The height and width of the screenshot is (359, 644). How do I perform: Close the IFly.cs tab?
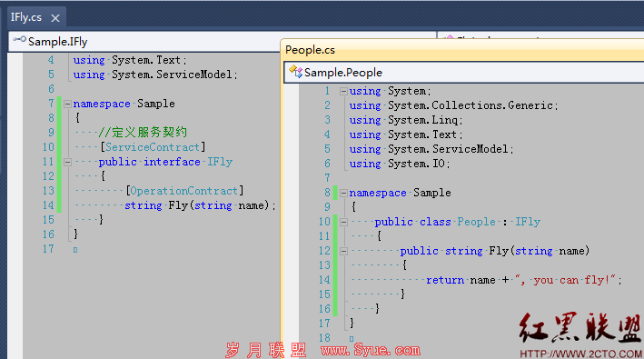(55, 18)
